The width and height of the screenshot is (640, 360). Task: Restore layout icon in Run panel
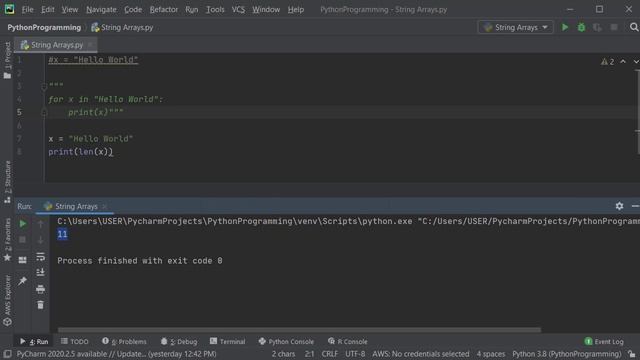coord(23,260)
